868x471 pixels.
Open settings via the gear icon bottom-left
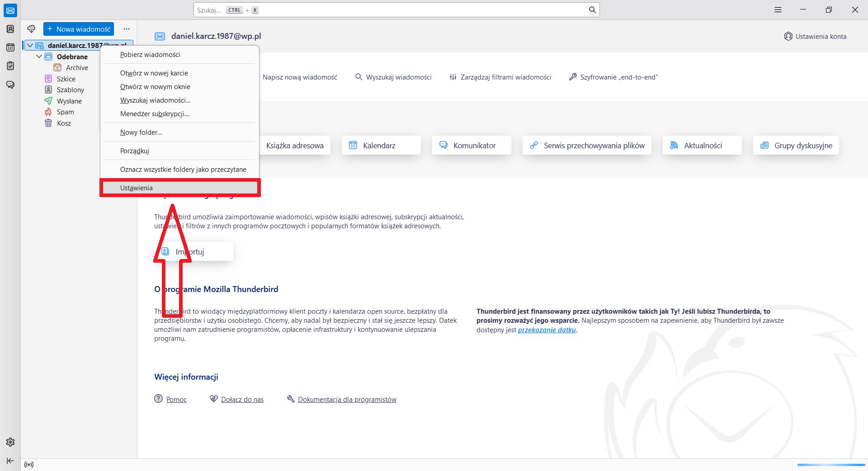10,442
